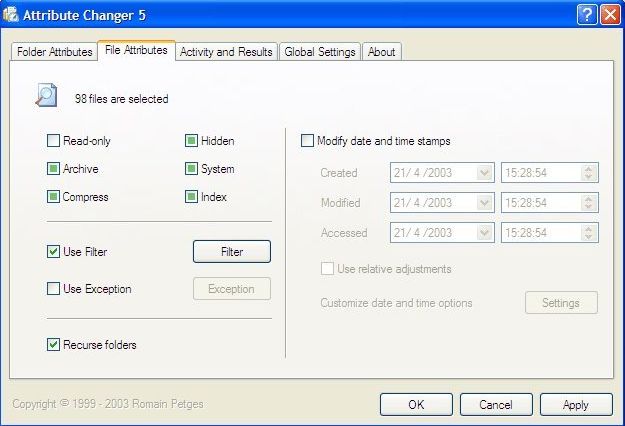Click the copyright Romain Petges text
Screen dimensions: 625x426
108,404
